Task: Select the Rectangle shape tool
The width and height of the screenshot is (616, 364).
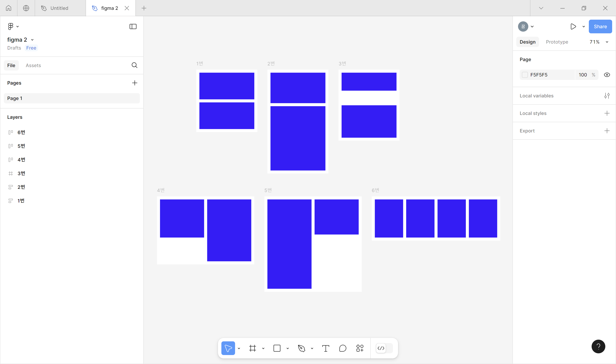Action: 277,348
